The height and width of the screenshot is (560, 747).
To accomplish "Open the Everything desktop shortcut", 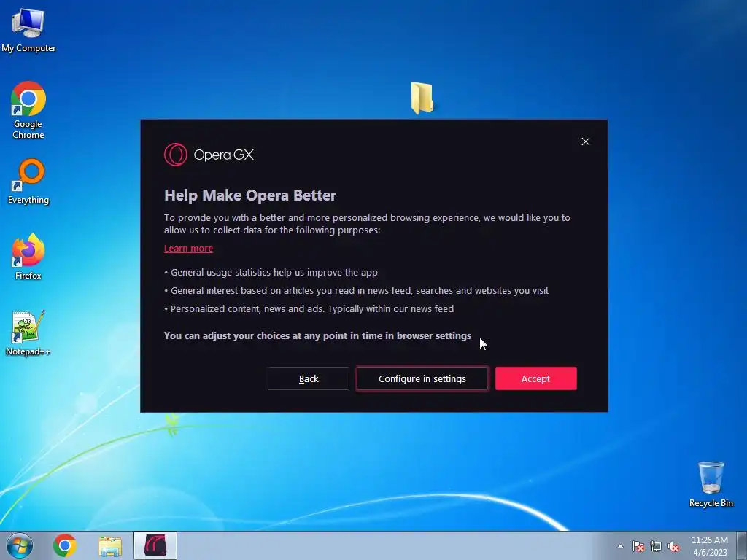I will click(28, 182).
